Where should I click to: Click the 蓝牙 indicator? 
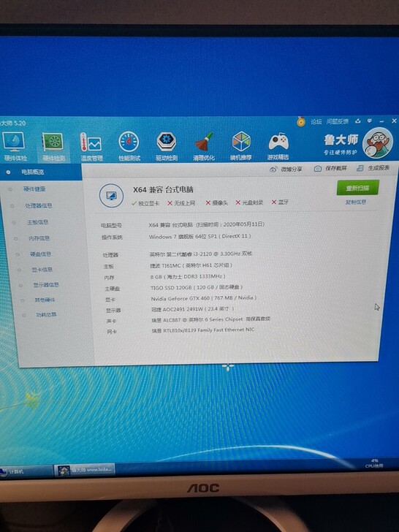click(280, 202)
